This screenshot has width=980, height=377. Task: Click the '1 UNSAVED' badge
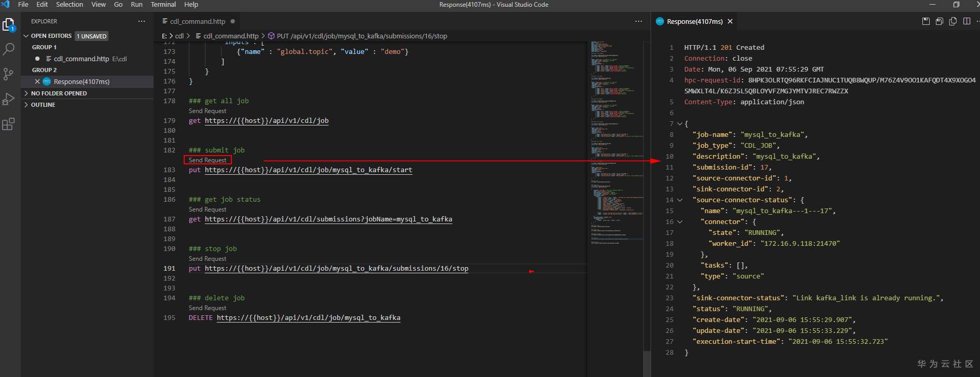point(92,36)
